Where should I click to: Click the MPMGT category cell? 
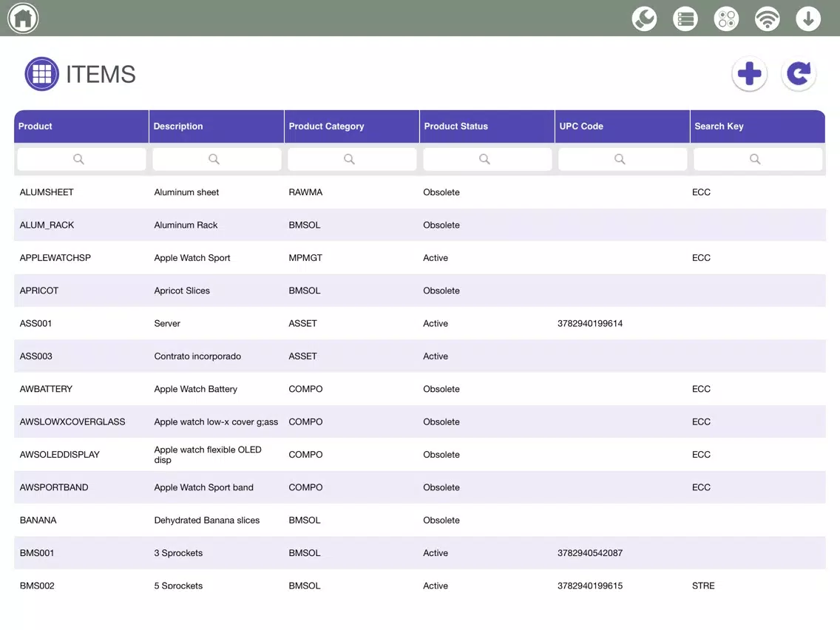point(305,257)
